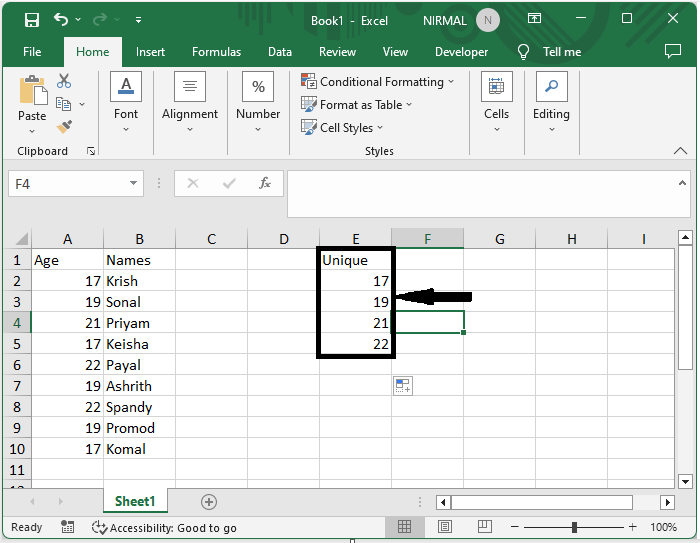Screen dimensions: 700x543
Task: Click the Redo arrow icon
Action: coord(100,20)
